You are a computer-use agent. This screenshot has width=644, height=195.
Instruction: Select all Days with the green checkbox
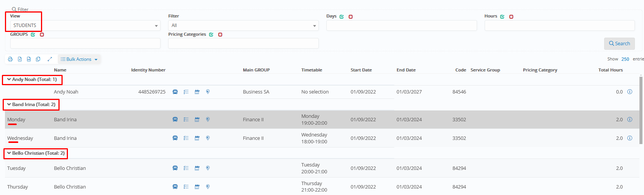342,17
